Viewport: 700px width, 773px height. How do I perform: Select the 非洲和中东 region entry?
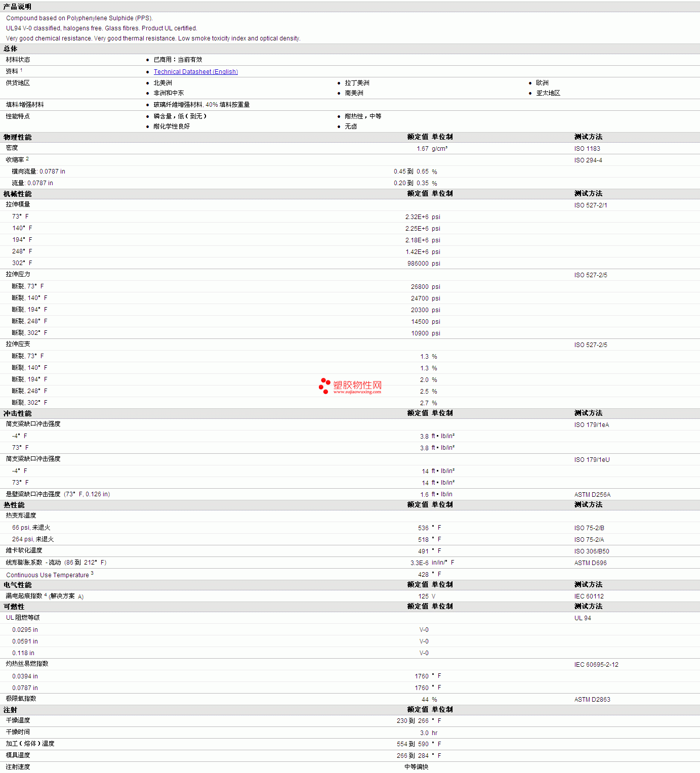[x=169, y=93]
